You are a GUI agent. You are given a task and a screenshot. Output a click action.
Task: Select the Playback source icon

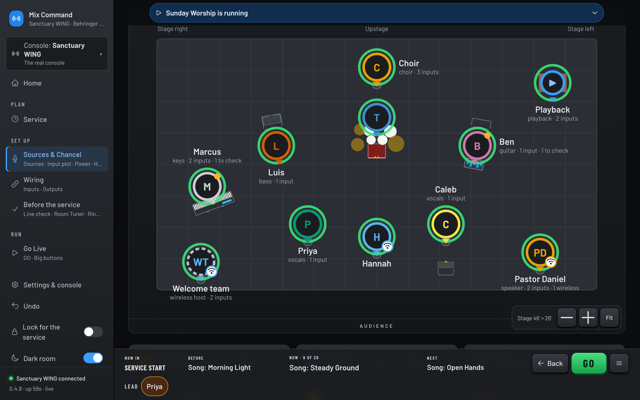point(553,83)
